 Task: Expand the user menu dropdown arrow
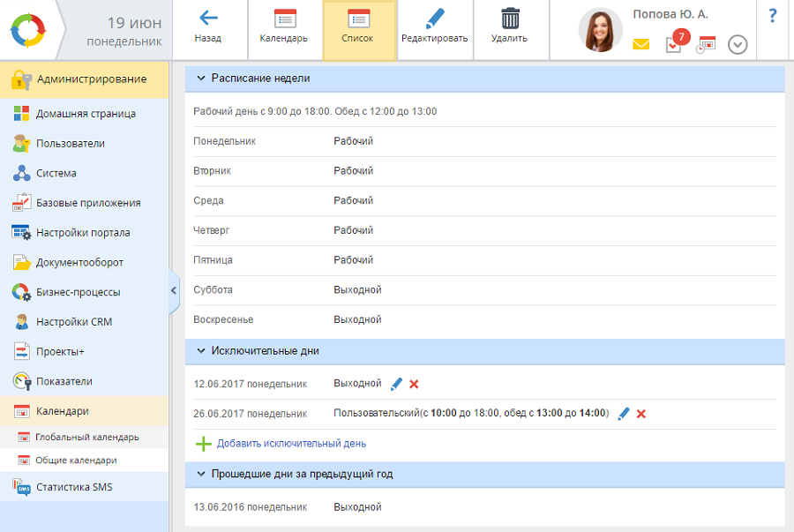point(738,44)
